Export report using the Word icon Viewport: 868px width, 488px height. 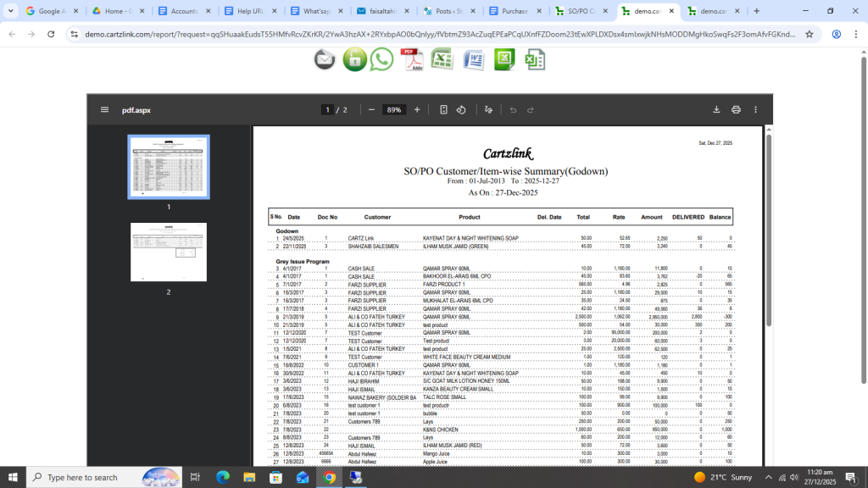[473, 59]
